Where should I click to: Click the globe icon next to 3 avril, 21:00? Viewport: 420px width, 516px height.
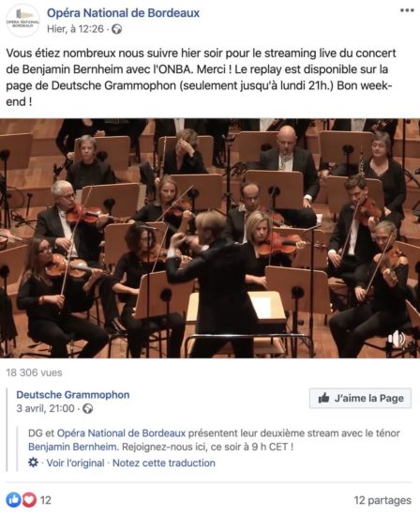(x=87, y=409)
